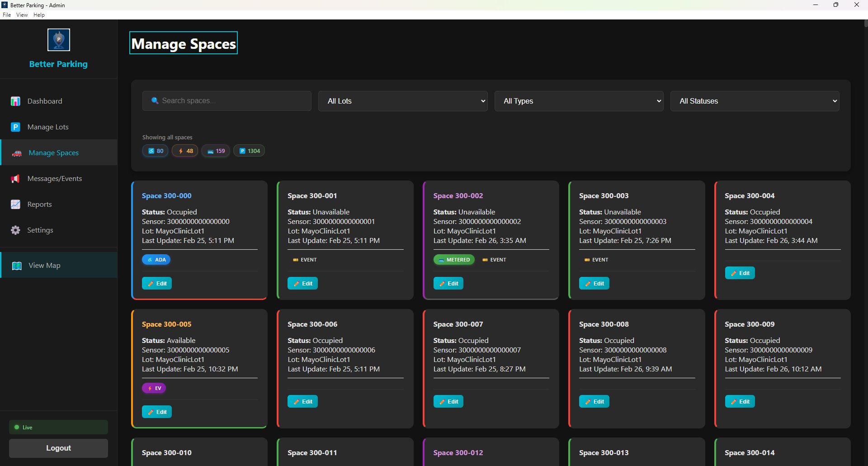The width and height of the screenshot is (868, 466).
Task: Toggle the Live status indicator
Action: click(58, 427)
